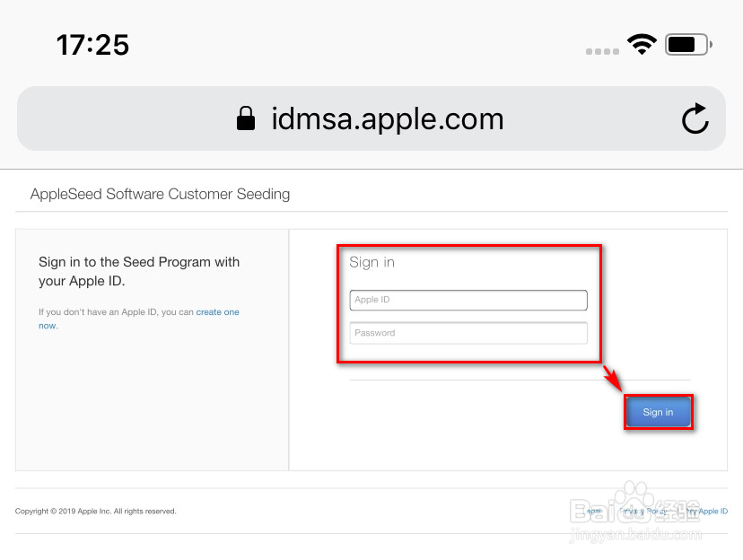
Task: Open the create one now link
Action: click(x=218, y=311)
